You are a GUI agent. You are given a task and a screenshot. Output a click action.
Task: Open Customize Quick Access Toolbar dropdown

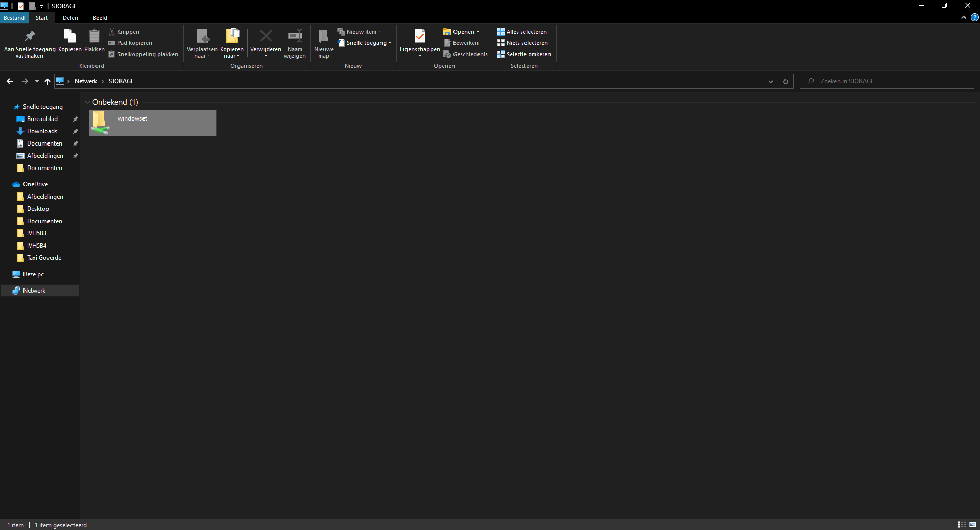[x=41, y=6]
